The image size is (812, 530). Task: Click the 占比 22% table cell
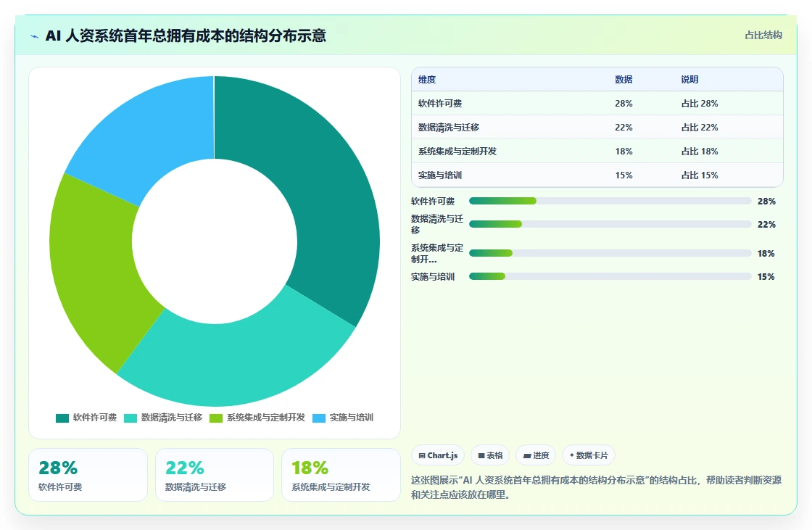[x=700, y=128]
